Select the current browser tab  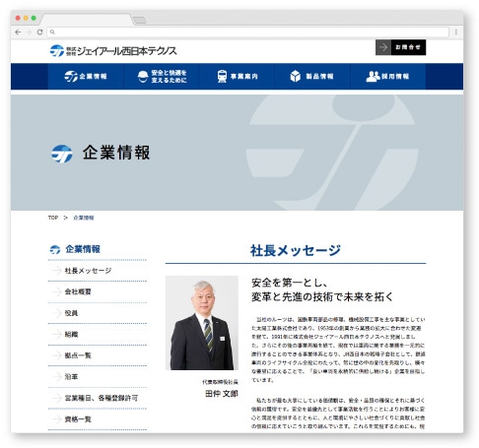tap(87, 20)
